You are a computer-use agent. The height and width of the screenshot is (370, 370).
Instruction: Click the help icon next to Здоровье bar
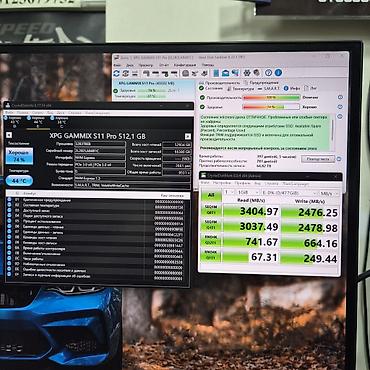[x=340, y=107]
